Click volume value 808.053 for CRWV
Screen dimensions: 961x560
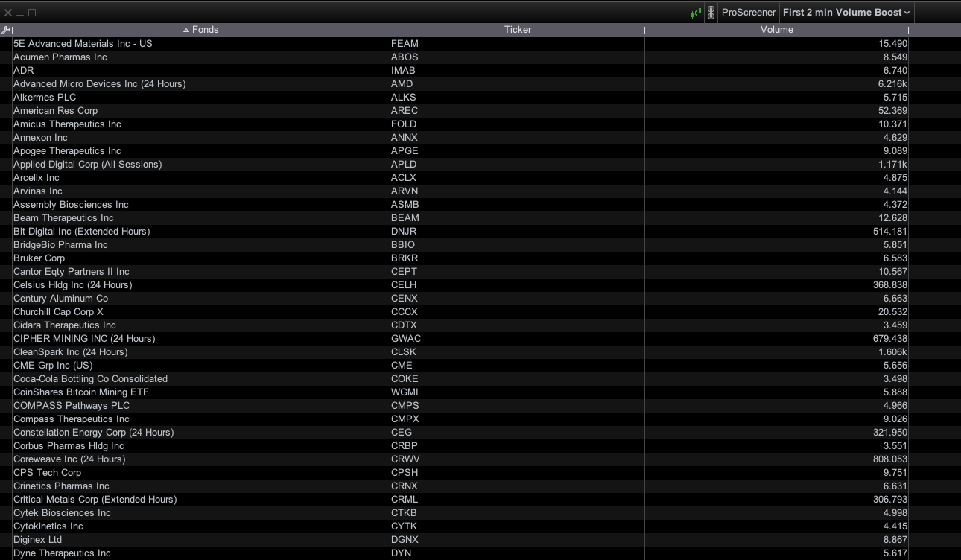[889, 459]
